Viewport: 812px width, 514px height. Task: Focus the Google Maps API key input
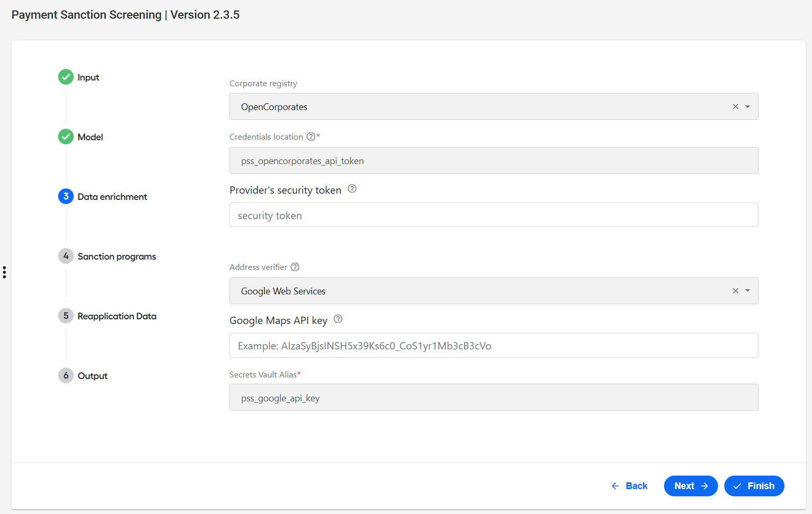coord(494,345)
